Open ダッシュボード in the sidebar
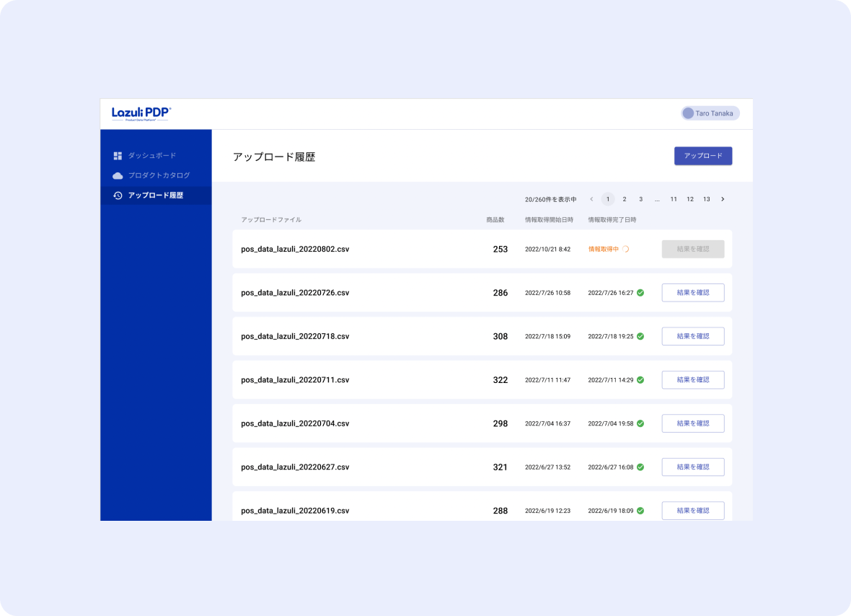The image size is (851, 616). click(x=151, y=156)
